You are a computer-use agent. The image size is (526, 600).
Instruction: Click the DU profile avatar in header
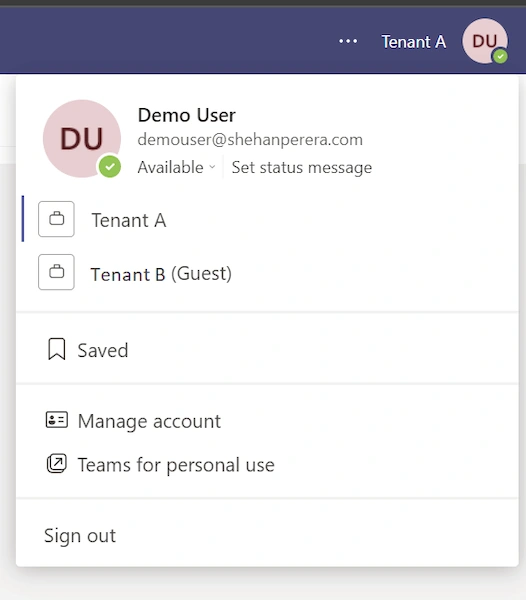tap(485, 41)
